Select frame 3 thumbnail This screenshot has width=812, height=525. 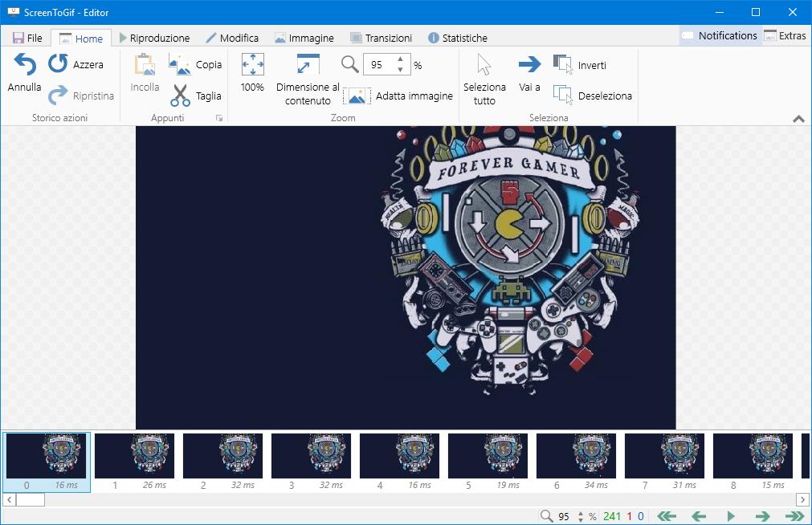(x=312, y=462)
